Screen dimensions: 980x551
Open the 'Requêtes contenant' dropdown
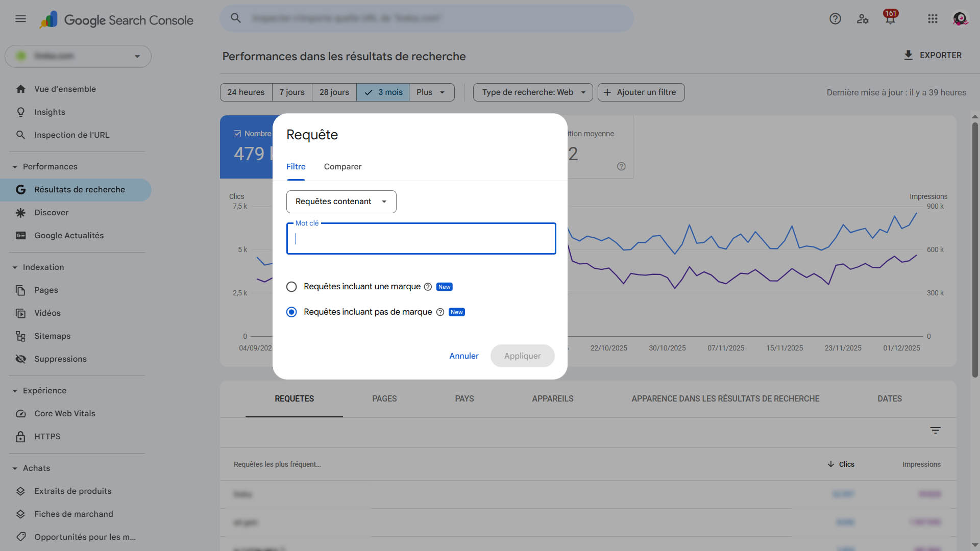pos(341,202)
